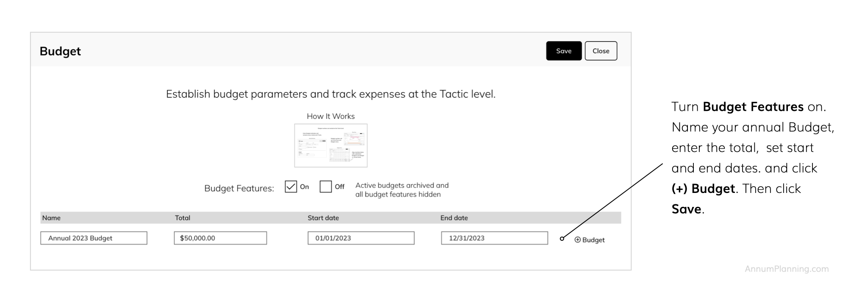Click the Budget Features label
This screenshot has width=868, height=300.
pos(239,188)
